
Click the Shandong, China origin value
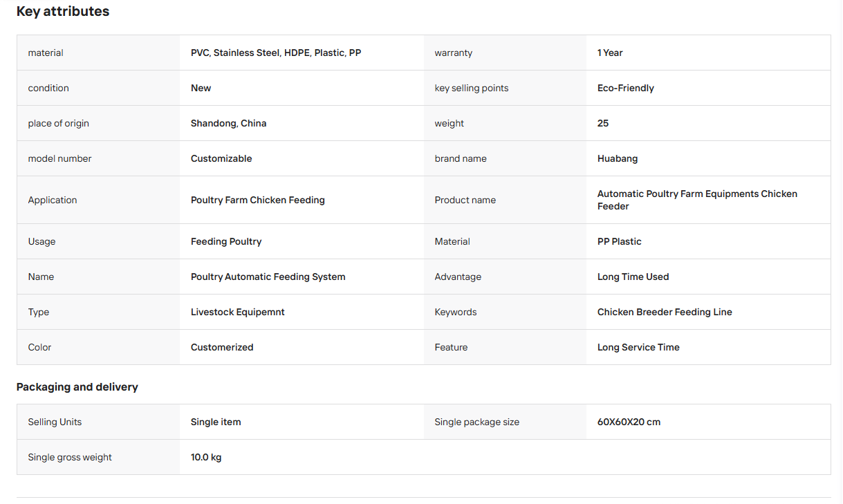pyautogui.click(x=229, y=123)
